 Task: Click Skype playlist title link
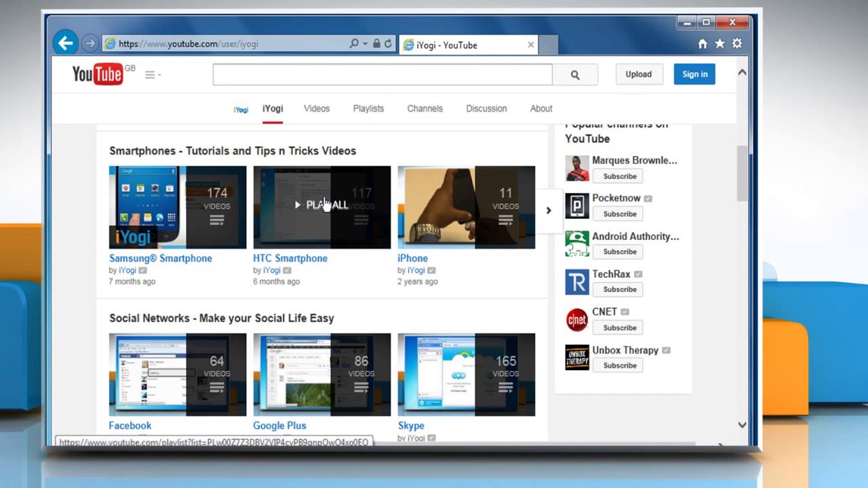tap(411, 426)
